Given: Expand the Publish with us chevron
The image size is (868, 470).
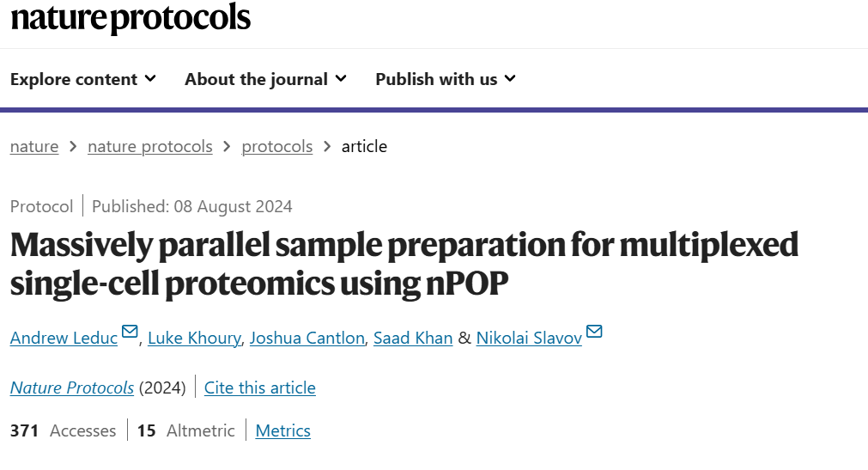Looking at the screenshot, I should coord(510,79).
